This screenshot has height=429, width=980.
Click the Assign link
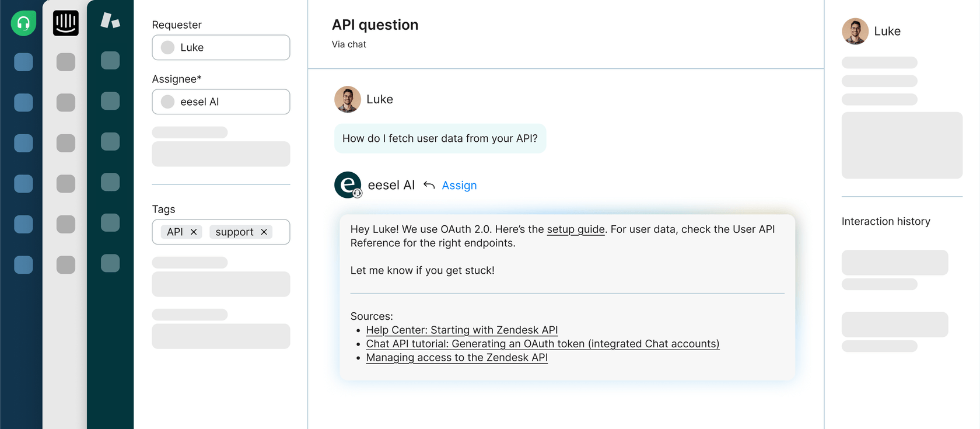(x=459, y=186)
